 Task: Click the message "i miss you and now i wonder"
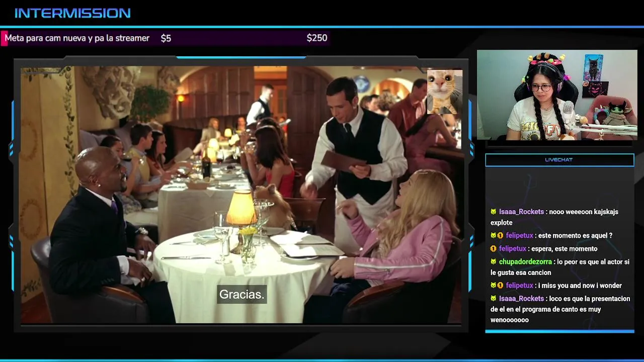580,285
